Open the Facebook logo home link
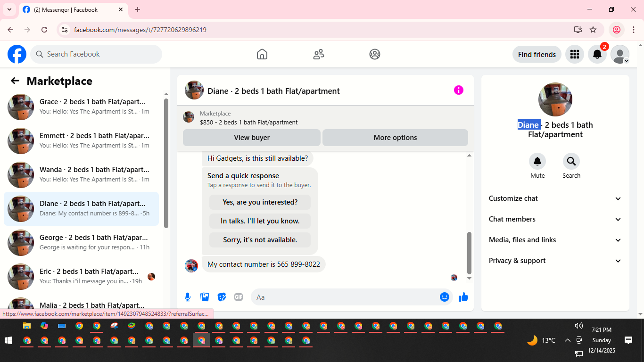Screen dimensions: 644x362 tap(17, 54)
